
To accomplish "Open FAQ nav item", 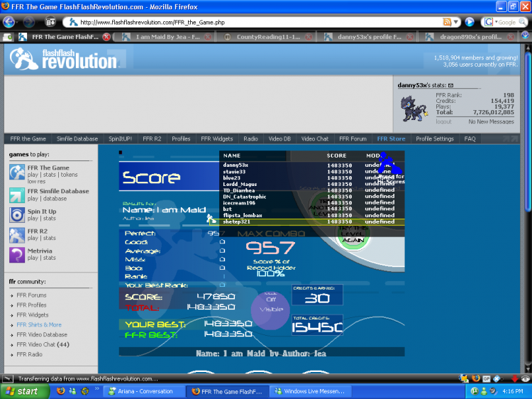I will [470, 138].
